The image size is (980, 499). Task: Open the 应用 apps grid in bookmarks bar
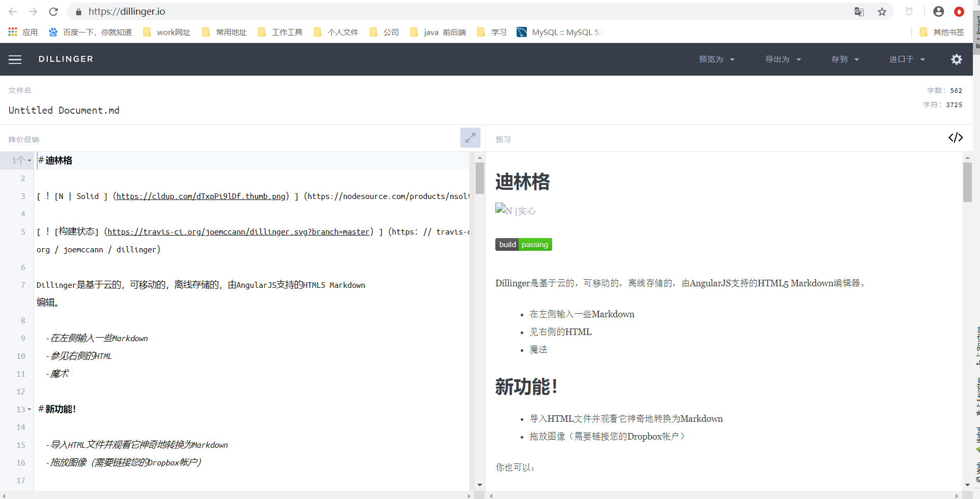pos(23,32)
